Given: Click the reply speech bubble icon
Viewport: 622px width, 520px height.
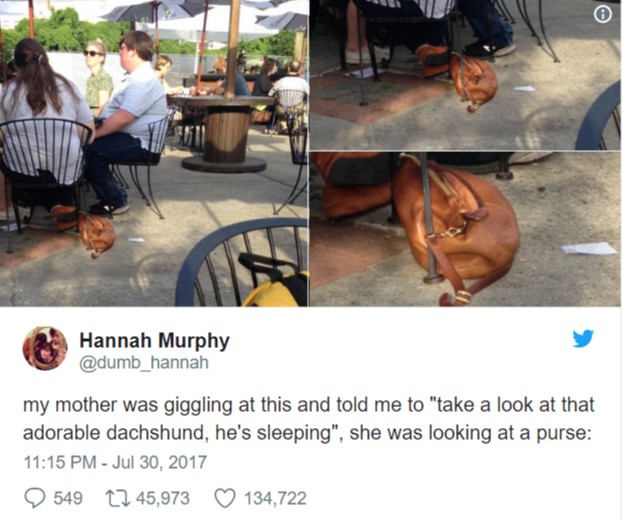Looking at the screenshot, I should point(33,497).
